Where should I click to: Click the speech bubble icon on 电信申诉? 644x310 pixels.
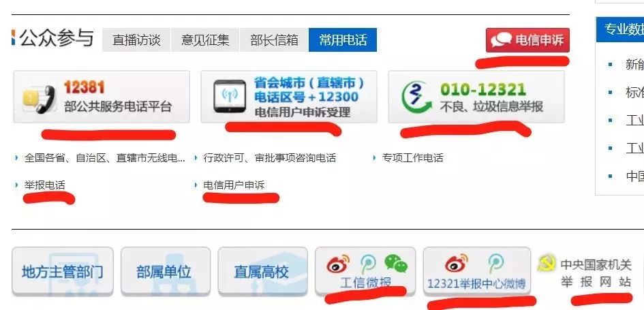[502, 40]
